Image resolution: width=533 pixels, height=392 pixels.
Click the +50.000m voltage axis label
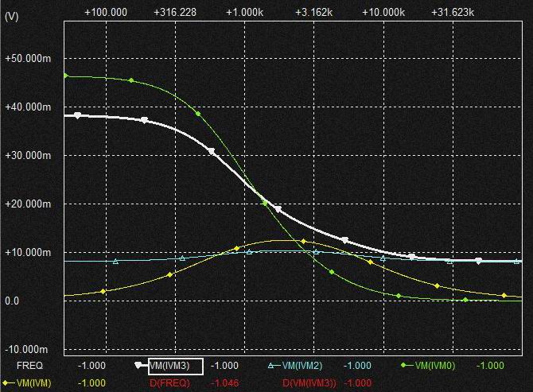(x=28, y=59)
